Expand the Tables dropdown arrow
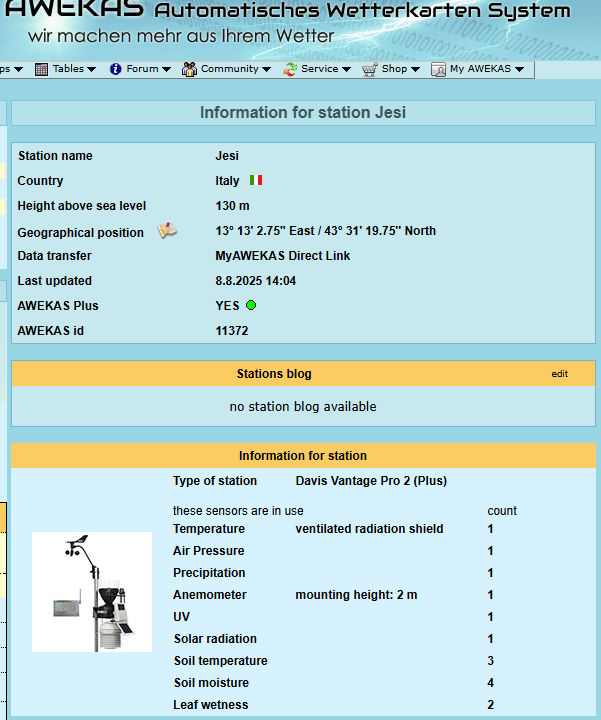601x720 pixels. (91, 69)
